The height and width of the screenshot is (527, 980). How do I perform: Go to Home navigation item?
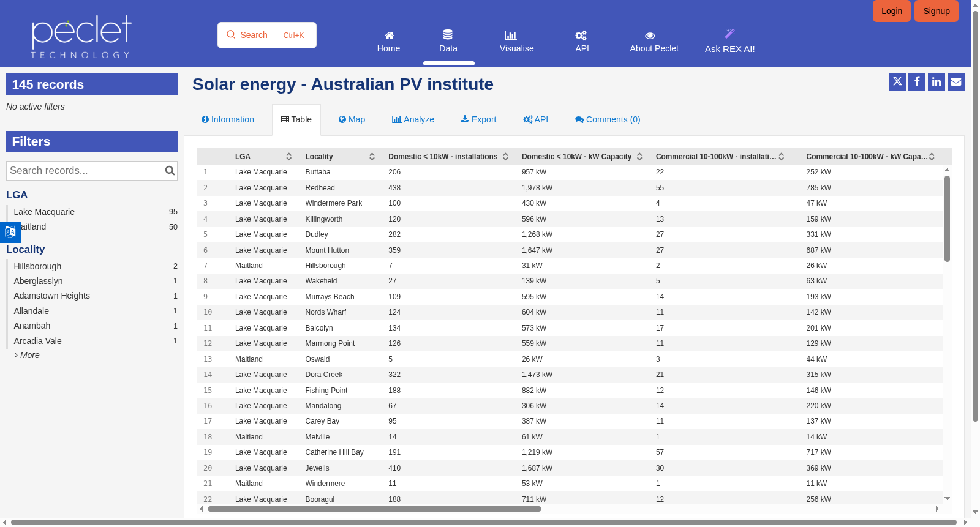tap(388, 42)
